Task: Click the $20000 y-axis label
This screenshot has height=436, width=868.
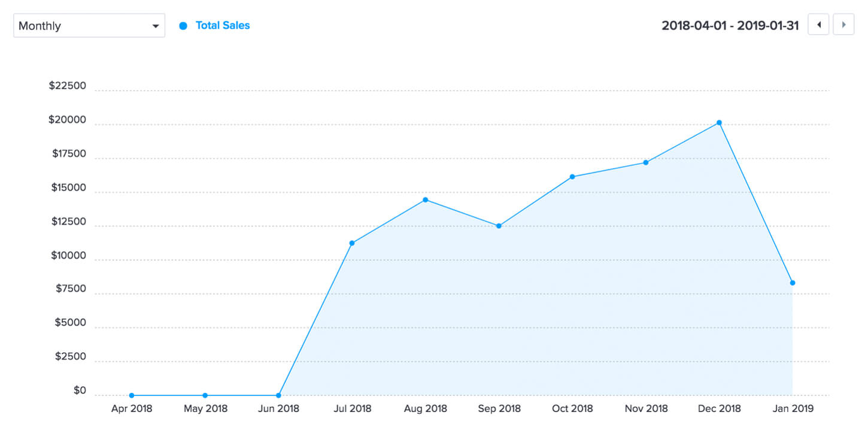Action: pyautogui.click(x=69, y=120)
